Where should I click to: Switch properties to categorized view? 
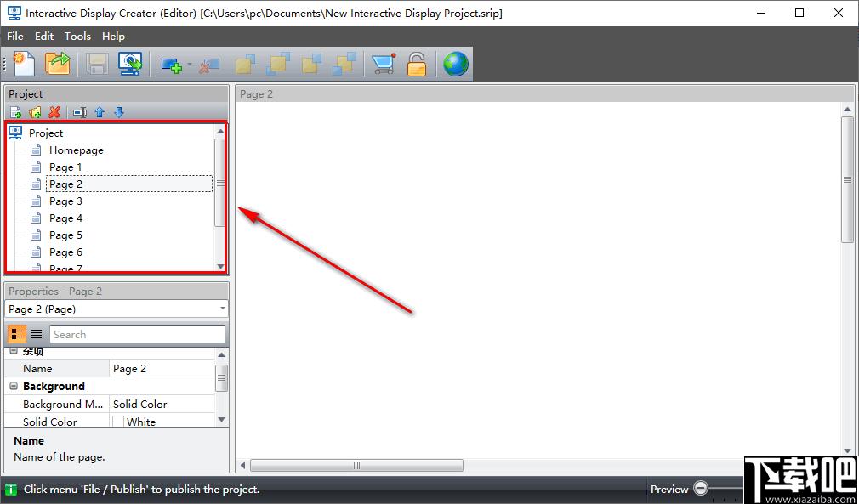17,334
